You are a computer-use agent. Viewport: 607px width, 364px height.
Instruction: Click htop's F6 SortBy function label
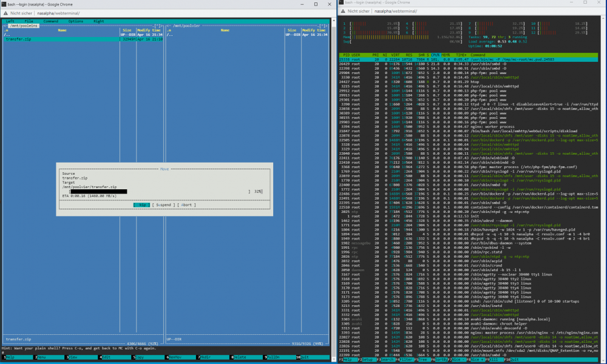click(441, 360)
